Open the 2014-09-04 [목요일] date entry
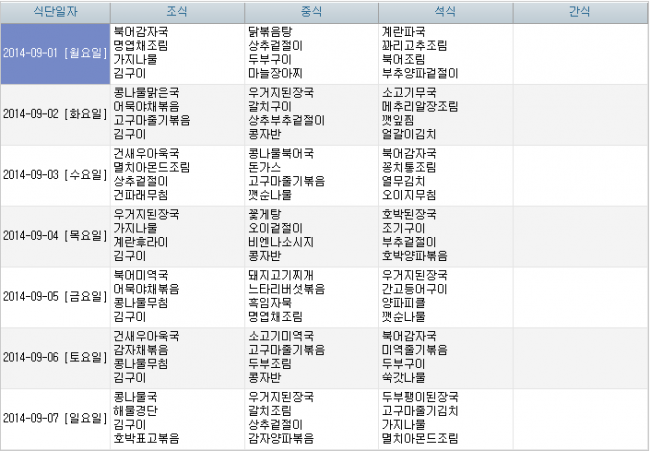This screenshot has width=650, height=451. (54, 236)
